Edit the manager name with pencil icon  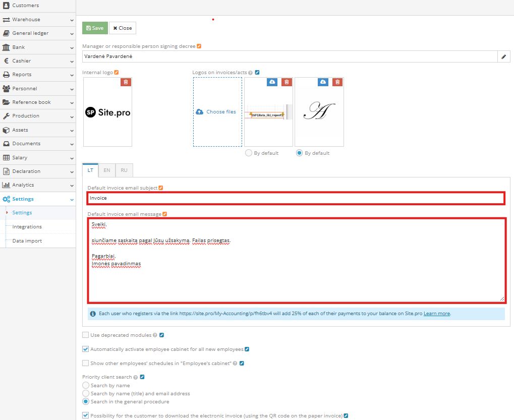click(x=503, y=56)
